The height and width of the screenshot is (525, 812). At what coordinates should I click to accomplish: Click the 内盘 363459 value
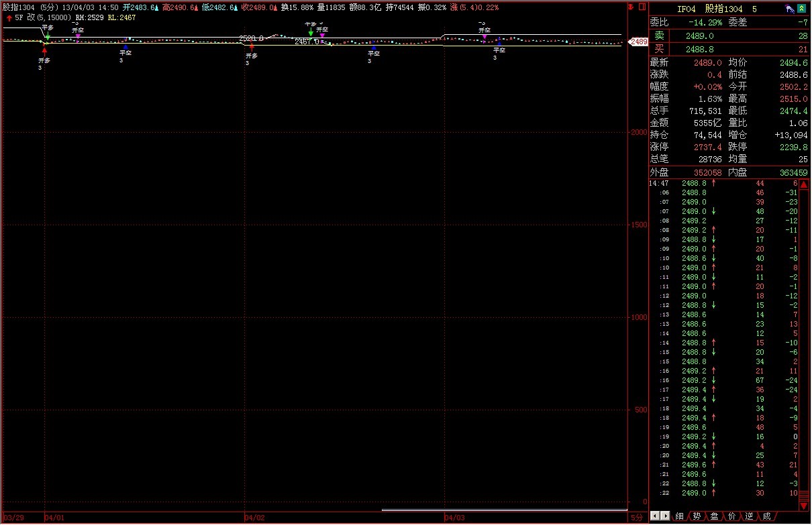(793, 172)
